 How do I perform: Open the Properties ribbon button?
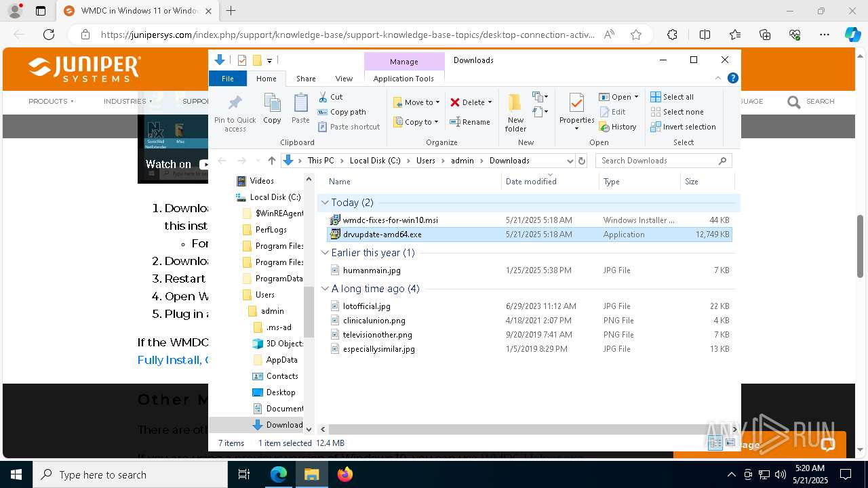(576, 113)
